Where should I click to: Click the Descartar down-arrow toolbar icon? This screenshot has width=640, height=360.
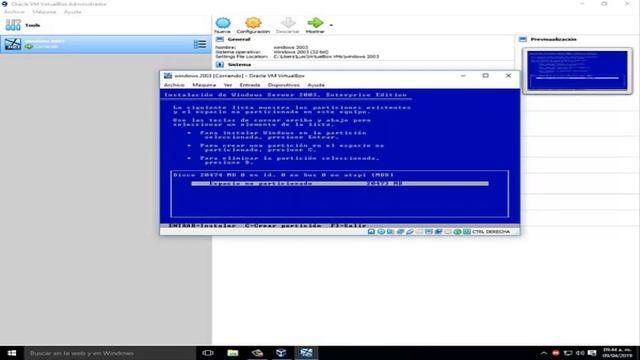click(x=287, y=25)
